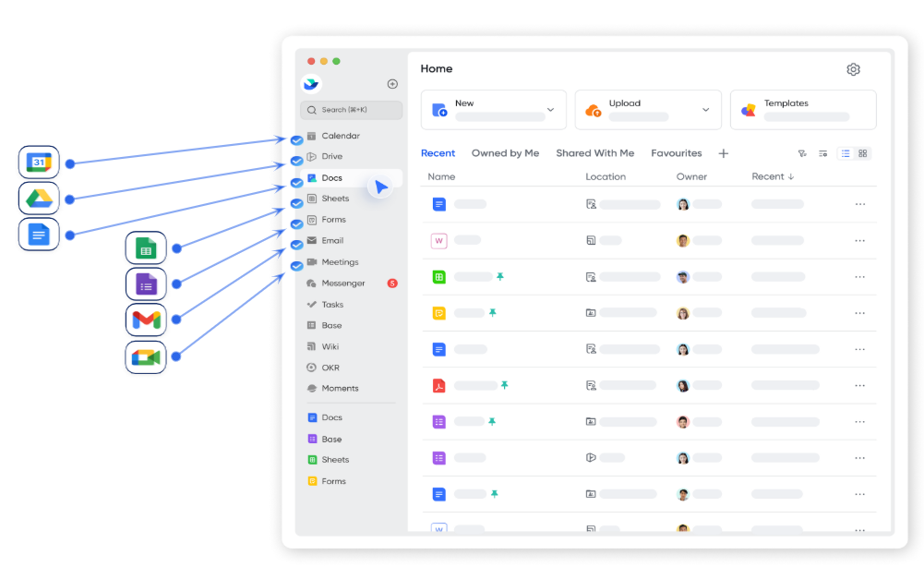Click the plus icon next to the logo
This screenshot has height=579, width=924.
pyautogui.click(x=392, y=84)
